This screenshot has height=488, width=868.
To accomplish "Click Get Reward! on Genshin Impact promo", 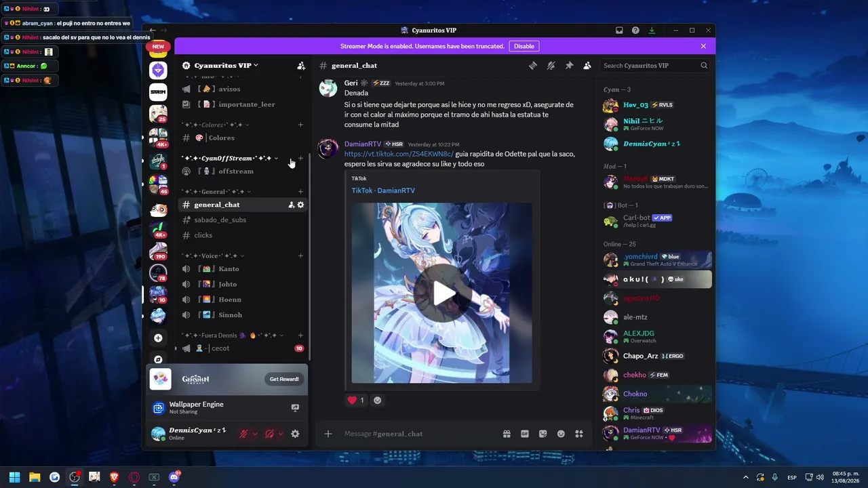I will pos(284,380).
